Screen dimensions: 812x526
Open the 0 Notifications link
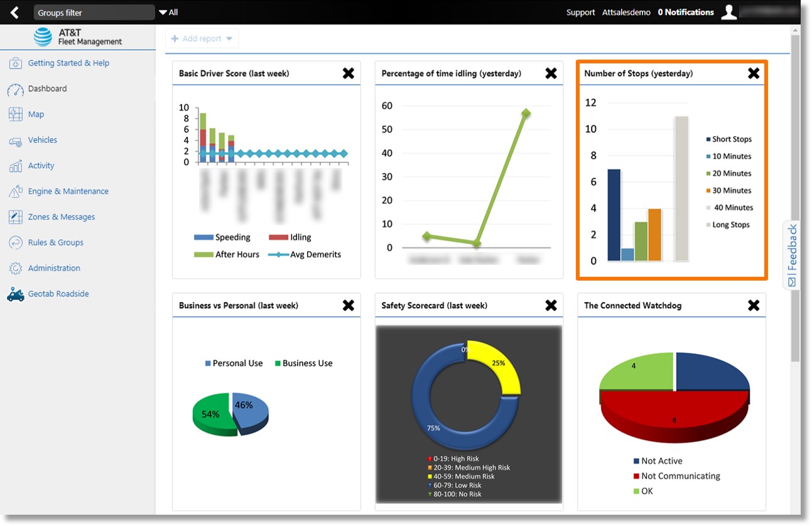[685, 12]
